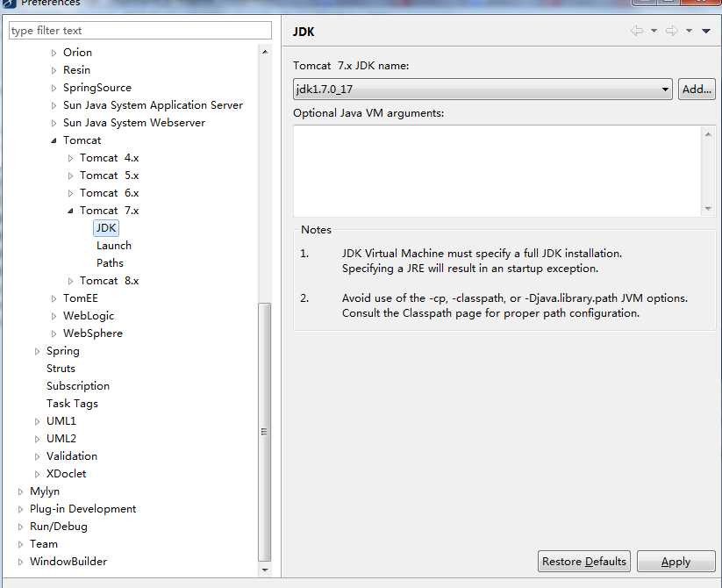This screenshot has height=588, width=722.
Task: Expand the Tomcat 4.x node
Action: [70, 158]
